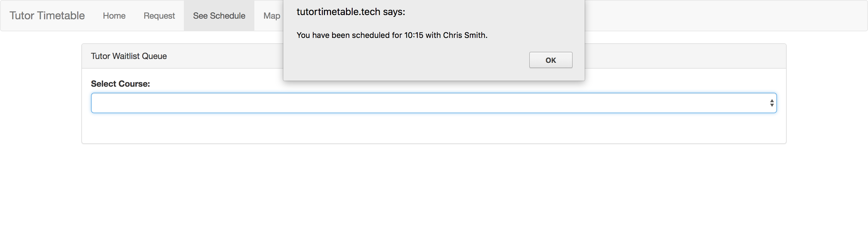The image size is (868, 242).
Task: Click the Tutor Timetable brand link
Action: click(x=47, y=15)
